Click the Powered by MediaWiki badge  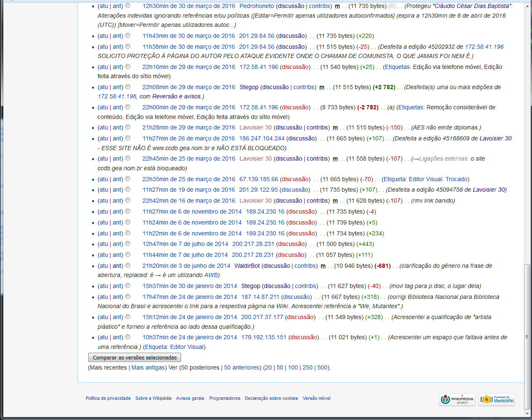[497, 399]
